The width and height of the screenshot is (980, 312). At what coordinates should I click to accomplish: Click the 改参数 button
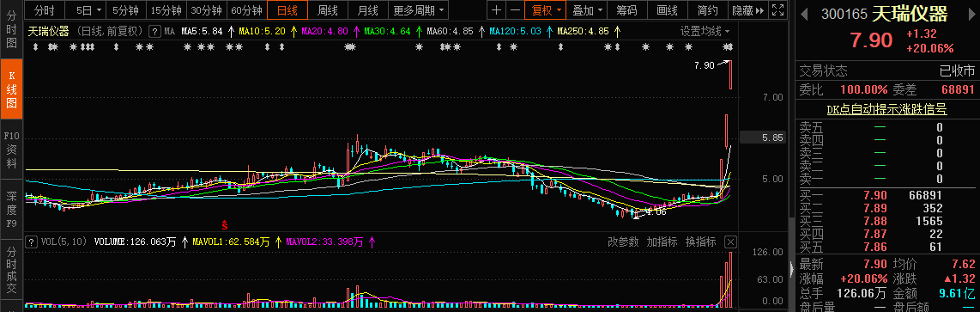pos(624,242)
